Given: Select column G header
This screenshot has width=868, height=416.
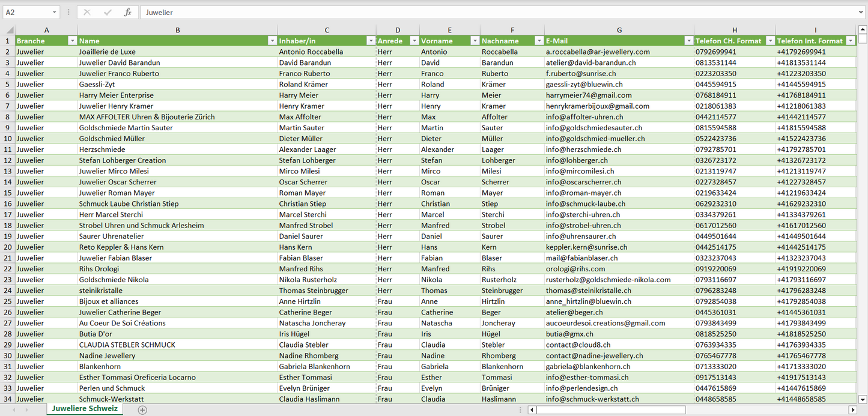Looking at the screenshot, I should tap(619, 30).
